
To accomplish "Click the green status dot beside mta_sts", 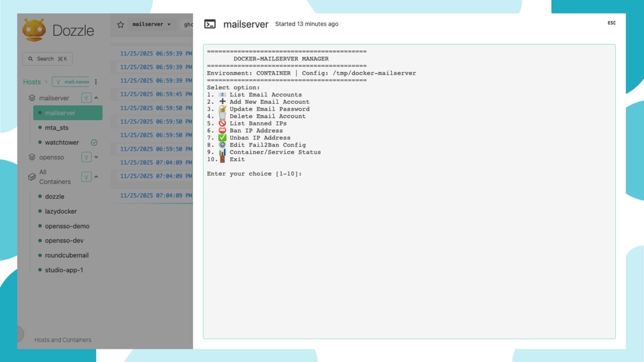I will (40, 127).
